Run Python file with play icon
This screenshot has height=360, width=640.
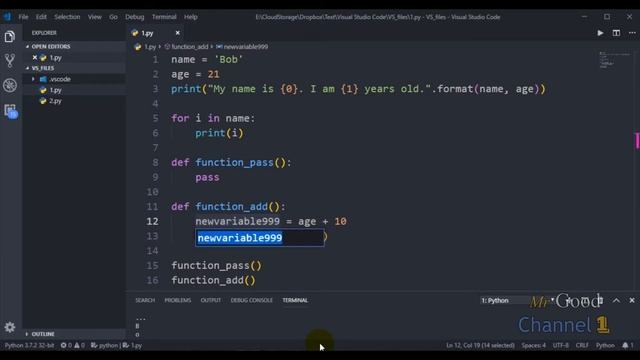(x=600, y=33)
